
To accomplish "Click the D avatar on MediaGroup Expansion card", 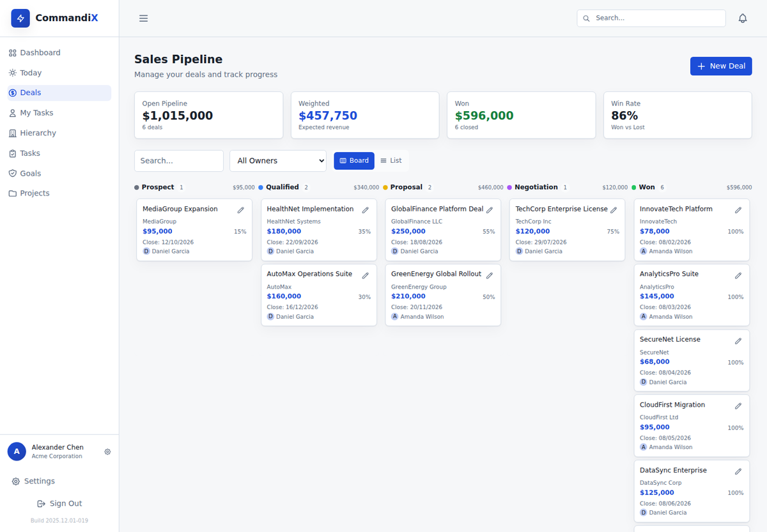I will (146, 251).
